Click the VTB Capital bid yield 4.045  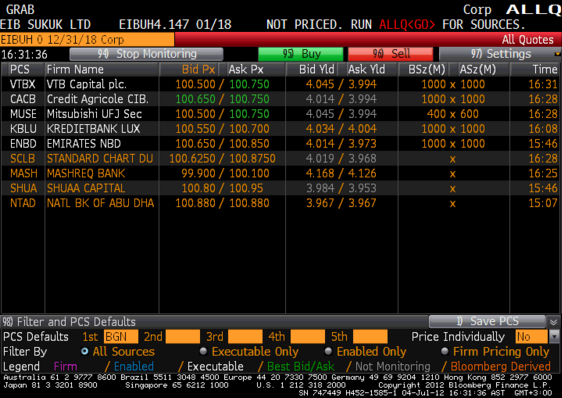tap(320, 84)
